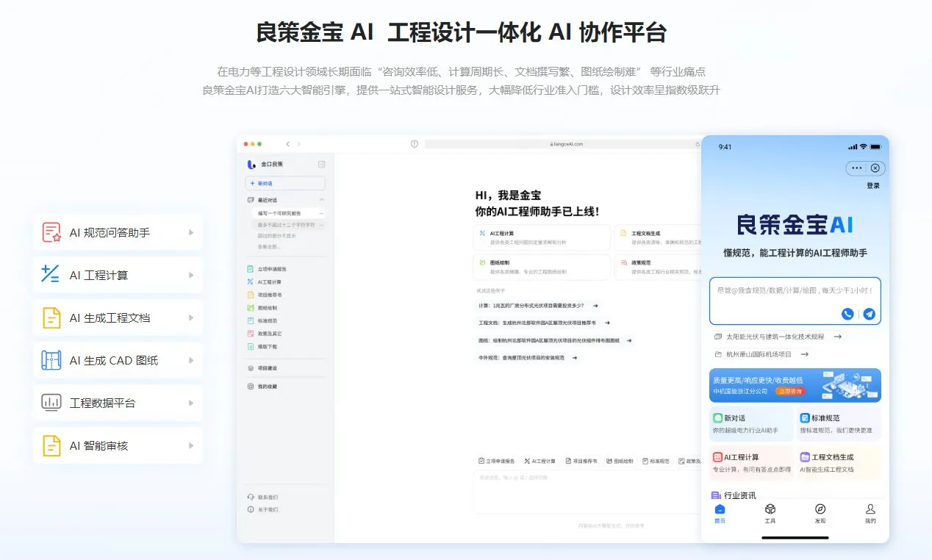Click the AI 智能审核 yellow document icon
This screenshot has height=560, width=932.
51,446
